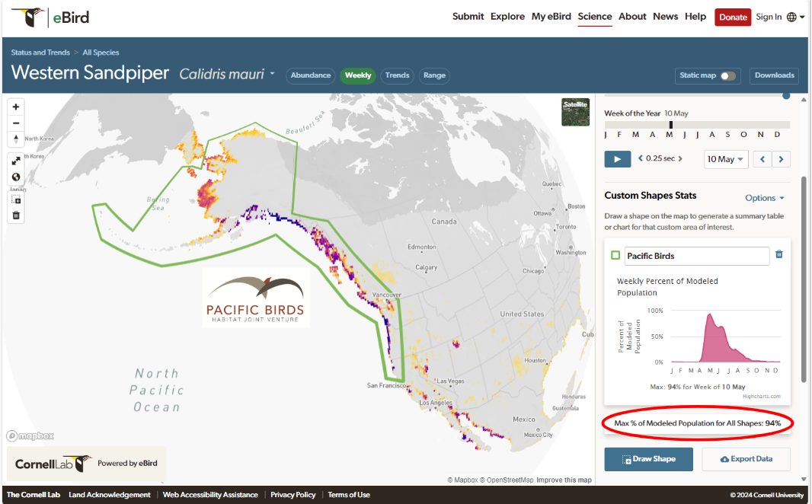Click the Downloads button
Screen dimensions: 812x504
click(x=774, y=75)
